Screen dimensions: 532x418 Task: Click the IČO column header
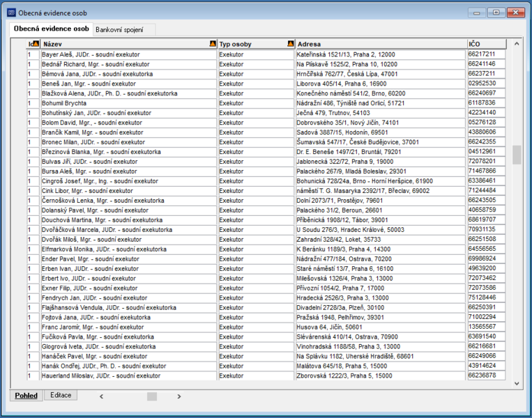(x=487, y=44)
